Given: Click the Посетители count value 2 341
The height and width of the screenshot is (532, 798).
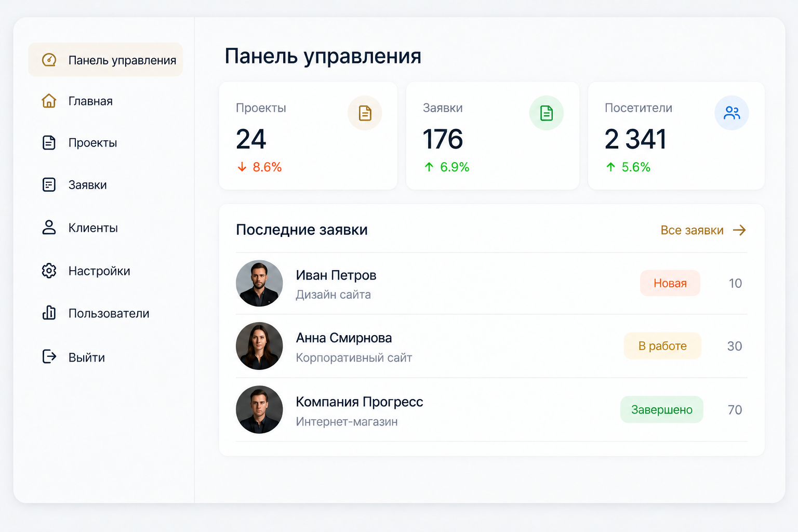Looking at the screenshot, I should coord(635,139).
